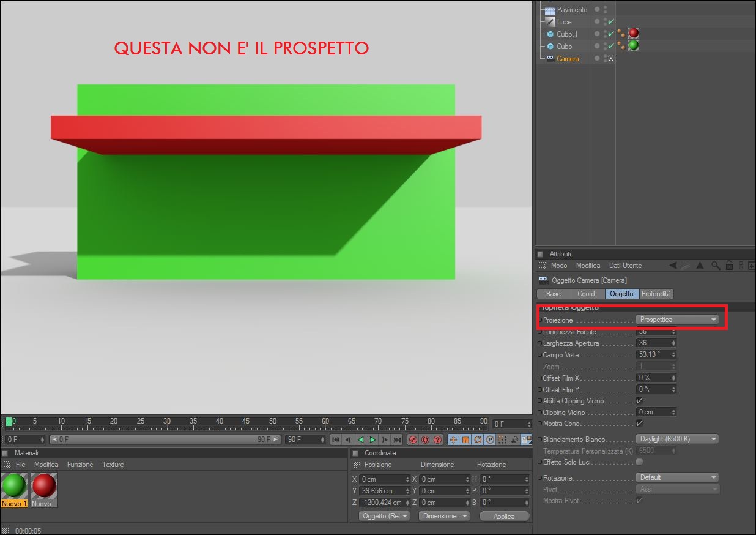Click the record active objects key icon

[x=413, y=440]
